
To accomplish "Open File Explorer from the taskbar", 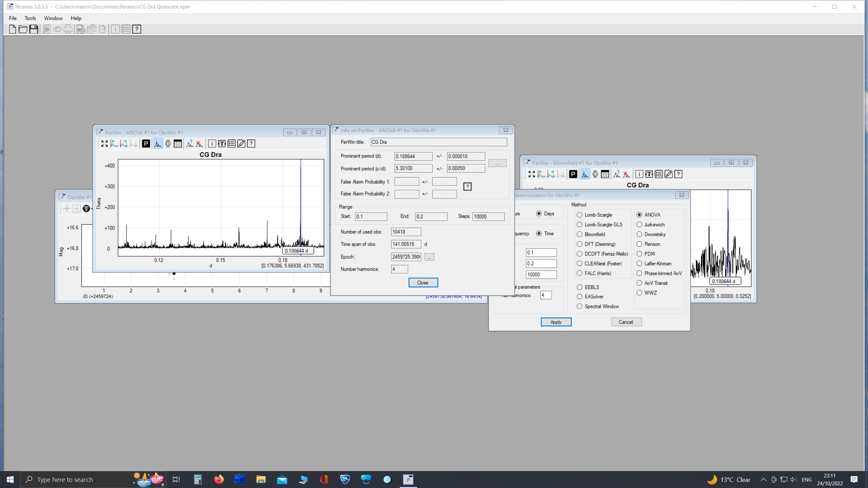I will 261,480.
